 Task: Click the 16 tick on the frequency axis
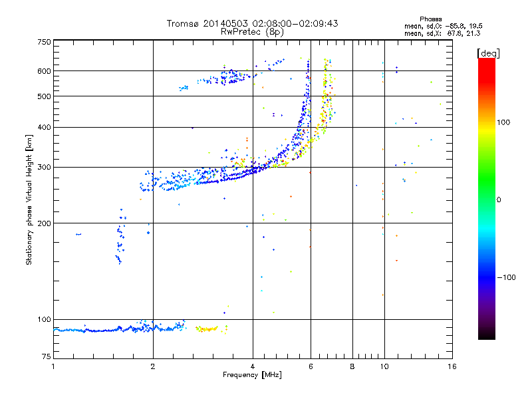click(x=452, y=367)
